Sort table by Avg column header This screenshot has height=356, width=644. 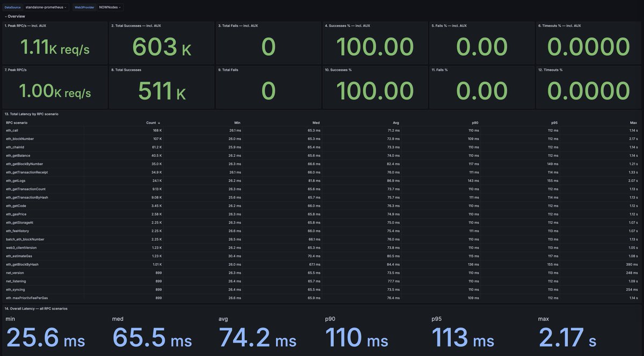click(x=396, y=123)
